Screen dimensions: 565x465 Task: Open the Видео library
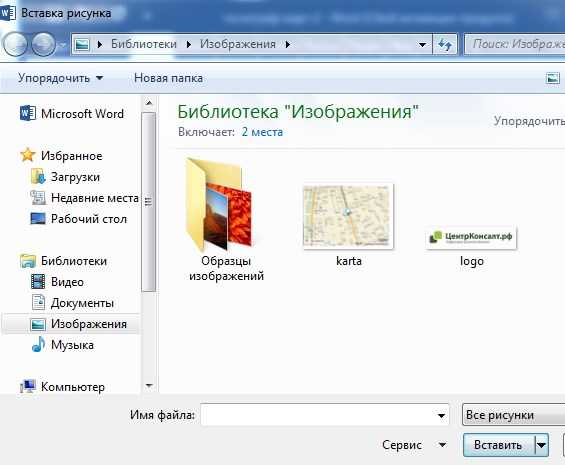click(x=57, y=282)
